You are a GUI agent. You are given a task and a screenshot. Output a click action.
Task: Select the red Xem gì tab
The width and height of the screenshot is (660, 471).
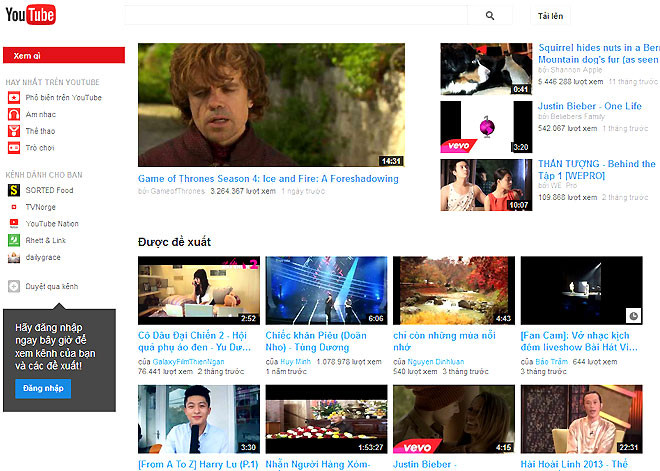(x=64, y=55)
